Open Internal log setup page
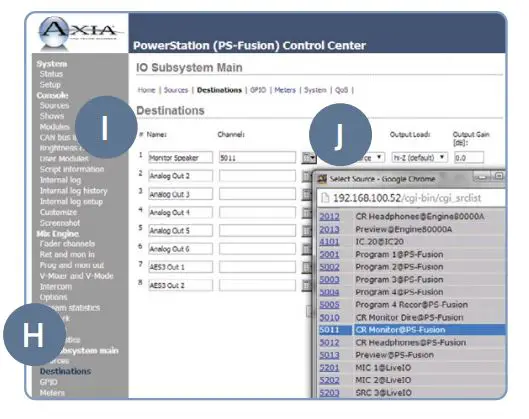The height and width of the screenshot is (419, 529). [x=71, y=201]
